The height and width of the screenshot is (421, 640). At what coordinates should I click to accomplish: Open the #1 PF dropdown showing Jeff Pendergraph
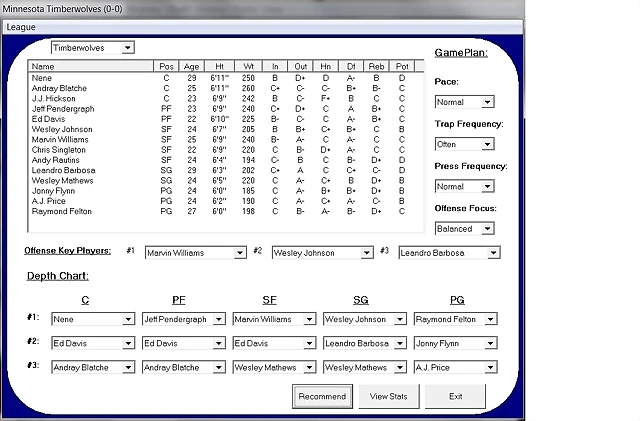184,319
